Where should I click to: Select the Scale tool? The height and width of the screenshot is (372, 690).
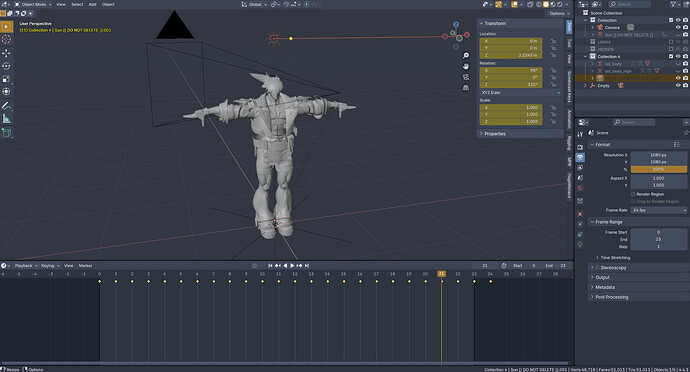[6, 79]
